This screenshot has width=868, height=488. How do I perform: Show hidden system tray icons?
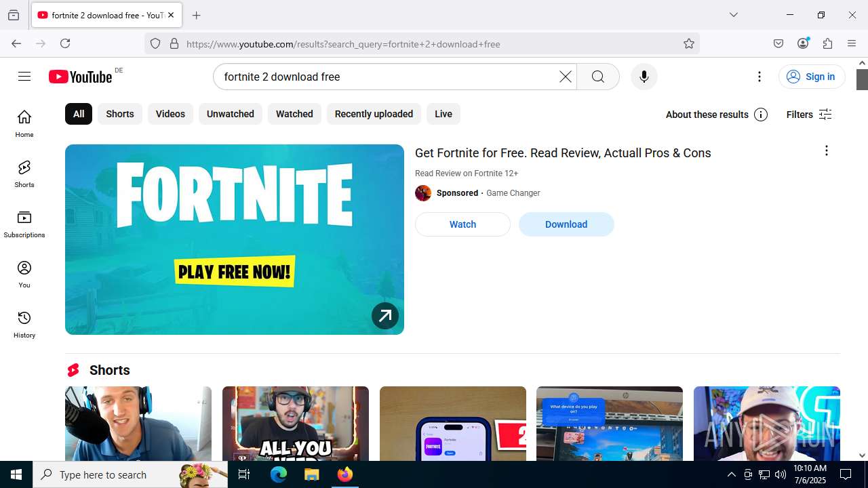pyautogui.click(x=731, y=474)
